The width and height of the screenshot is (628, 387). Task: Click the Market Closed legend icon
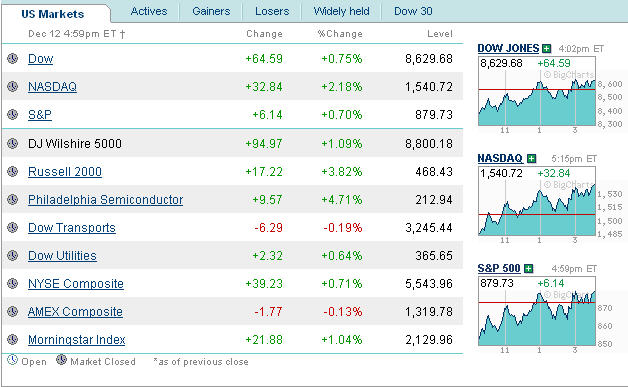coord(61,359)
